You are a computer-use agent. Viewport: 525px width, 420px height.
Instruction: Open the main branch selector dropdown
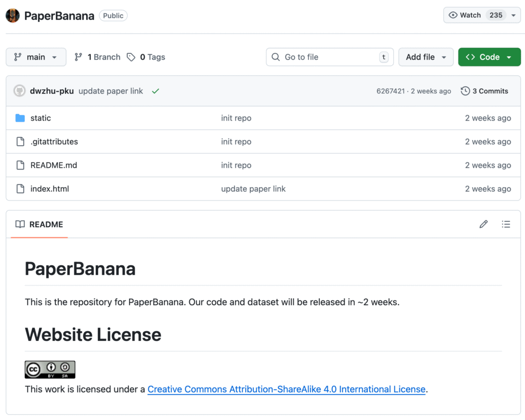(36, 57)
